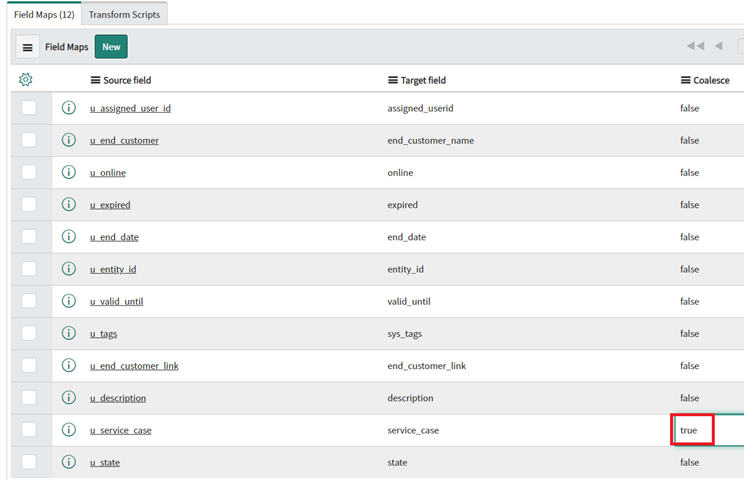Select the Field Maps (12) tab
Viewport: 744px width, 480px height.
pos(44,15)
